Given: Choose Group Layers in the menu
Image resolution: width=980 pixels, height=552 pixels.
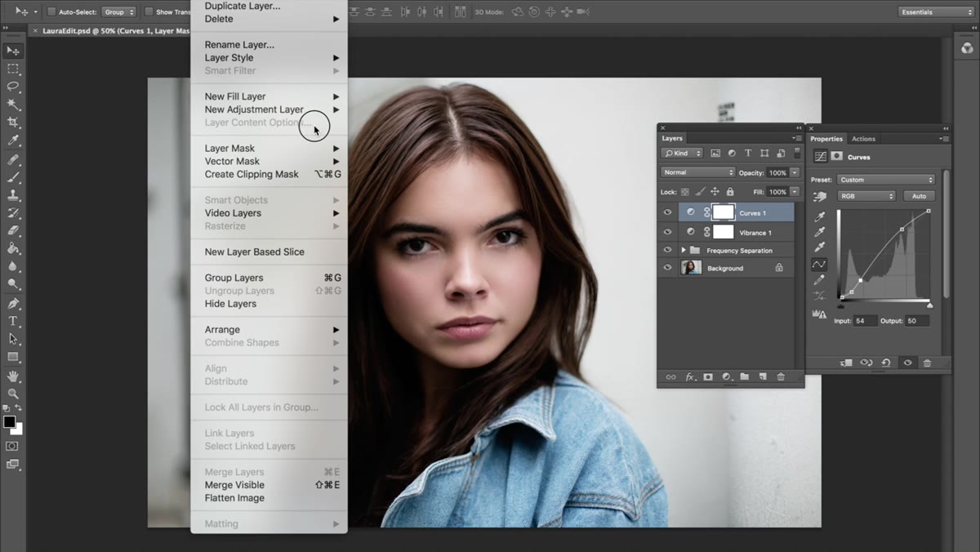Looking at the screenshot, I should [269, 278].
